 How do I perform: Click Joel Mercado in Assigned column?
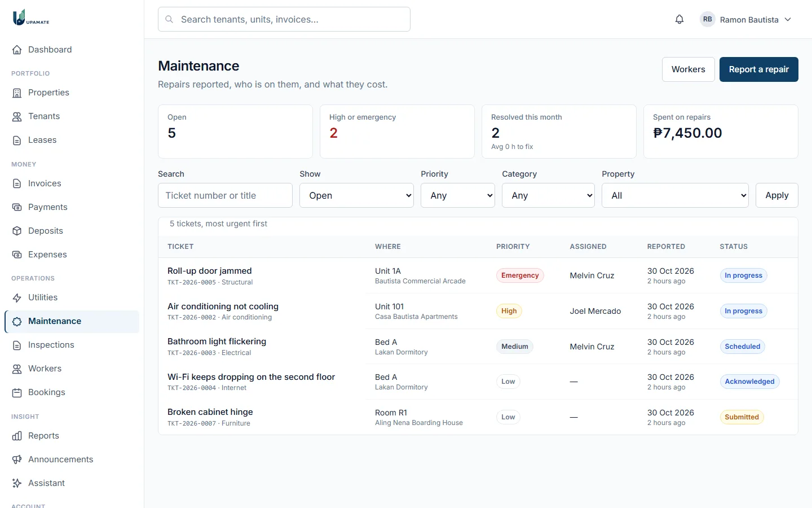point(595,311)
